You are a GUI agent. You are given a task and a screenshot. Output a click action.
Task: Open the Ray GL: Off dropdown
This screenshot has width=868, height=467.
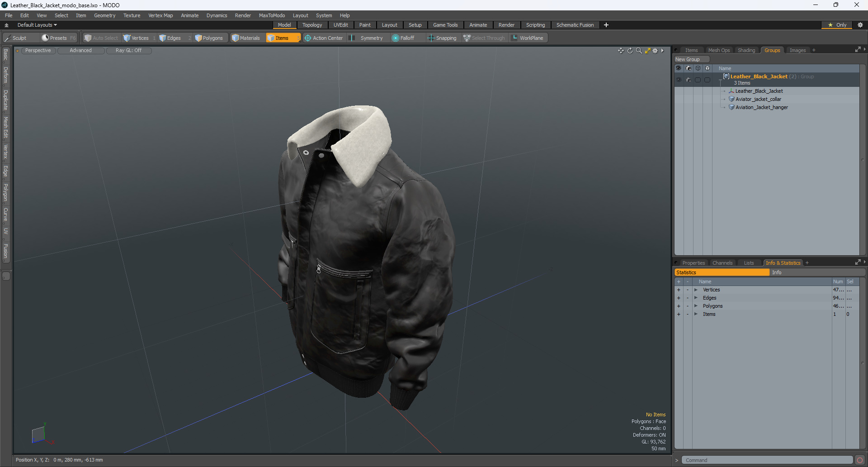(x=128, y=51)
